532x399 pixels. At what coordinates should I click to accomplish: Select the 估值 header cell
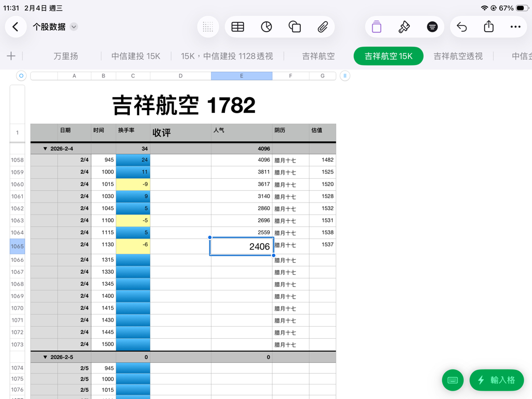[322, 132]
